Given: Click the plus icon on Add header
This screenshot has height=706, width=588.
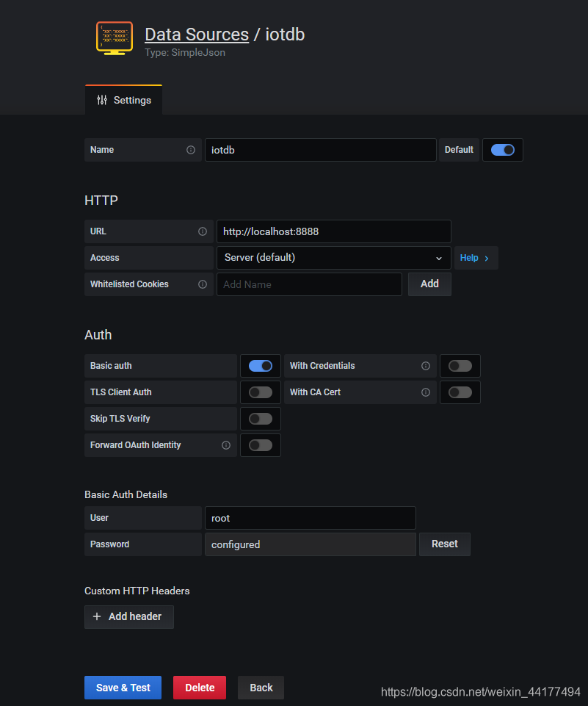Looking at the screenshot, I should click(x=97, y=616).
